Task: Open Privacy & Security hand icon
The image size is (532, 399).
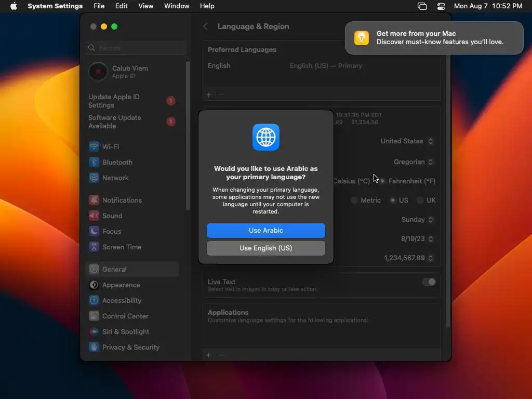Action: coord(94,348)
